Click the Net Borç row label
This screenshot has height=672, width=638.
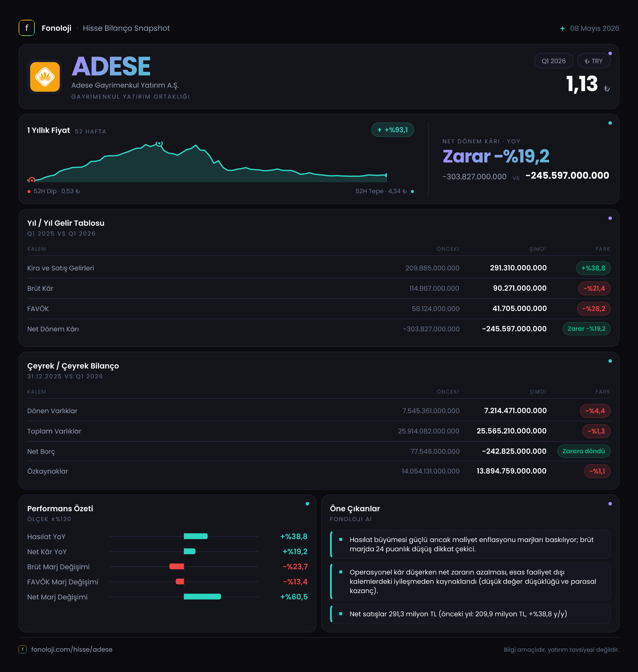pyautogui.click(x=41, y=451)
